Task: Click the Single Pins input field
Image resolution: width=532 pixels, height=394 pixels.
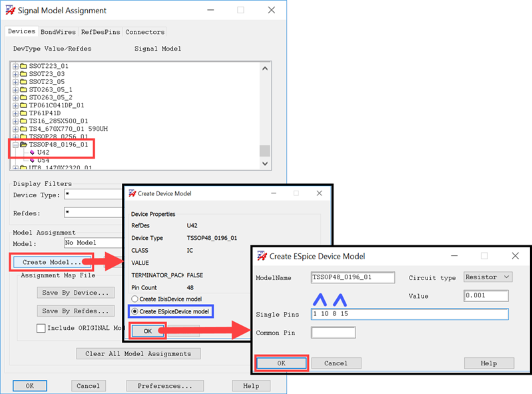Action: [409, 314]
